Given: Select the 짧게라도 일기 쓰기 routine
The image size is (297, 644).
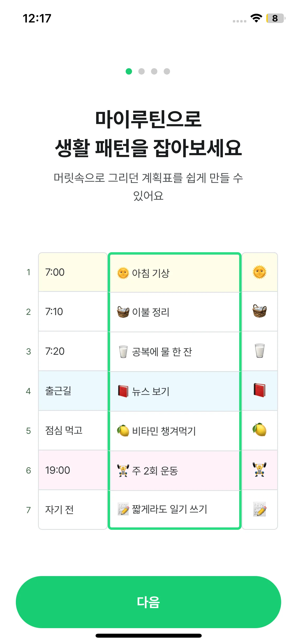Looking at the screenshot, I should pyautogui.click(x=174, y=509).
